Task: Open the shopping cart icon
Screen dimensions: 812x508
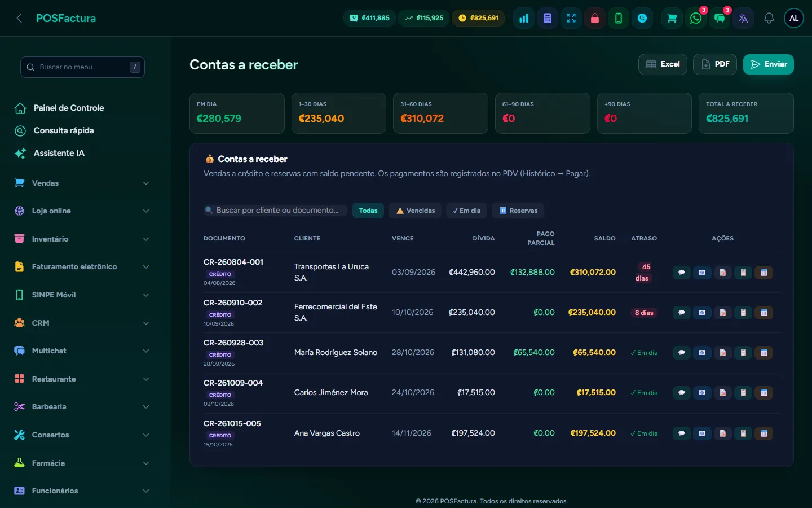Action: point(672,18)
